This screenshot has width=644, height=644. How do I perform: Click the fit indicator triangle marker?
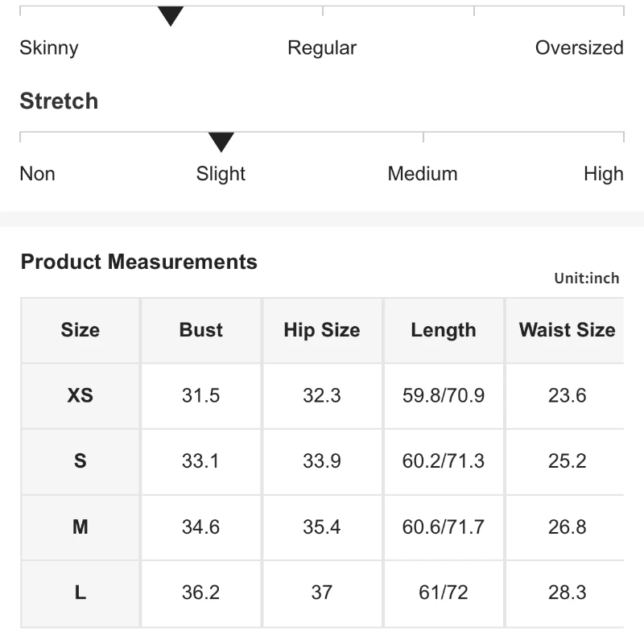pyautogui.click(x=171, y=15)
